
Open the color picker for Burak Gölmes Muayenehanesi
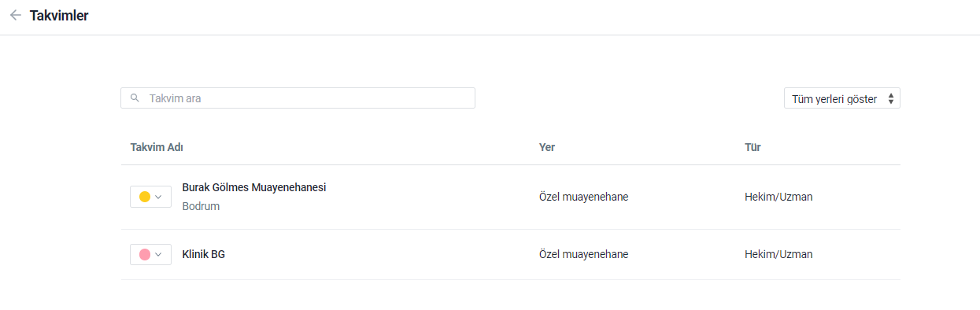point(150,197)
